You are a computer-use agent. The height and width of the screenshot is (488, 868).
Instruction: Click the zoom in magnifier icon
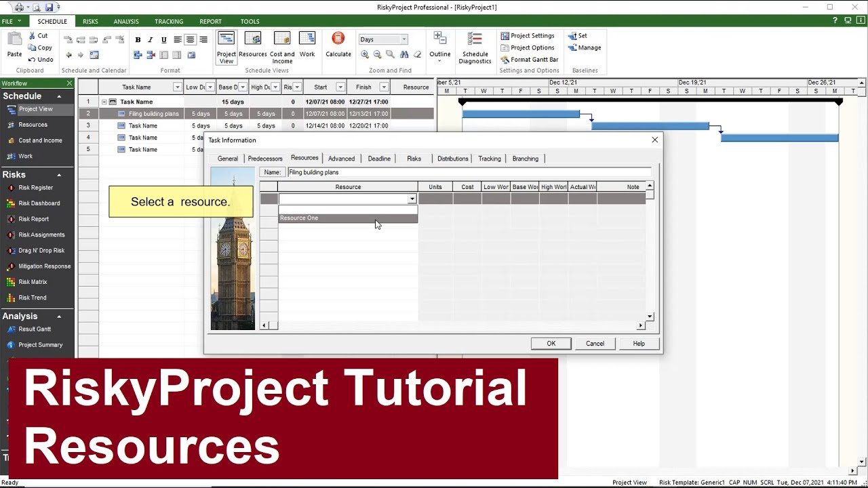(365, 55)
